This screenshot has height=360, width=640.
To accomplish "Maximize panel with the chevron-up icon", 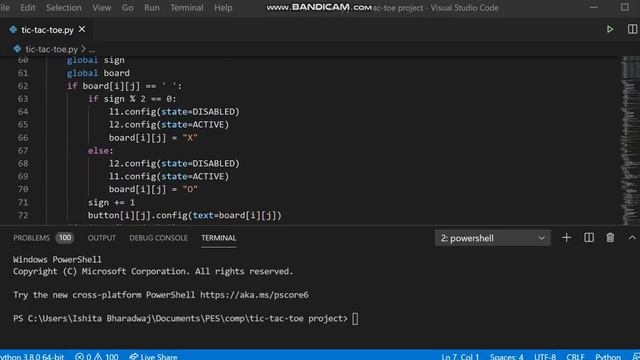I will coord(632,238).
